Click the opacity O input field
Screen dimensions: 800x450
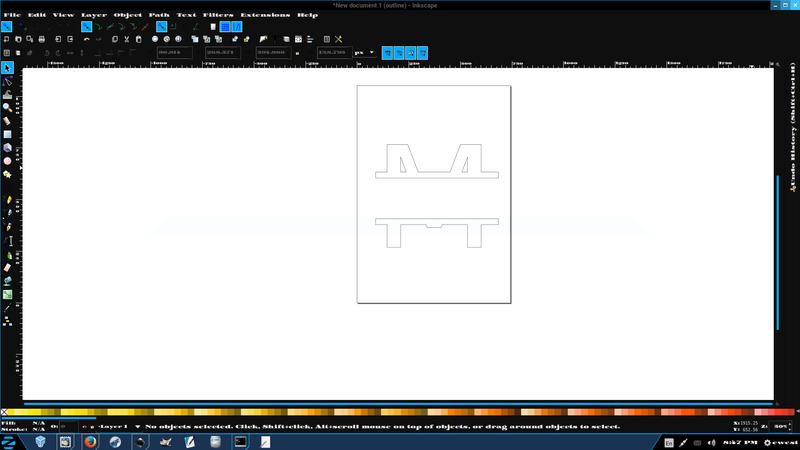(69, 426)
